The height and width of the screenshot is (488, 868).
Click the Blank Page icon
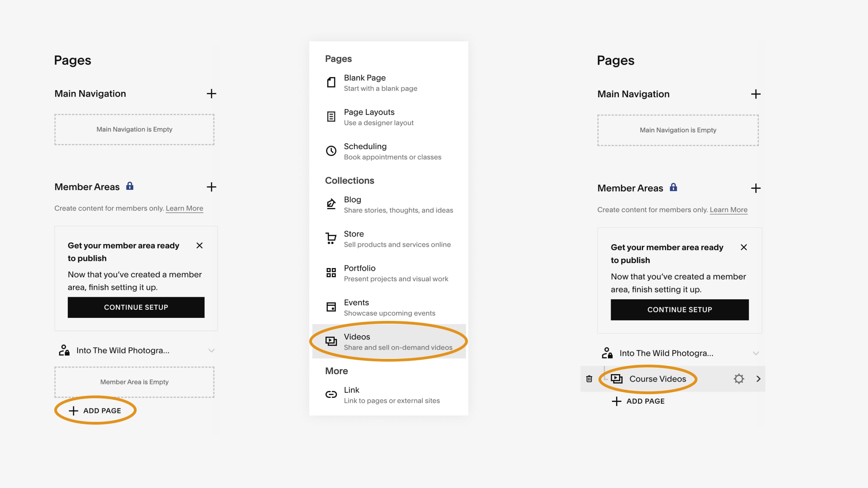coord(331,82)
